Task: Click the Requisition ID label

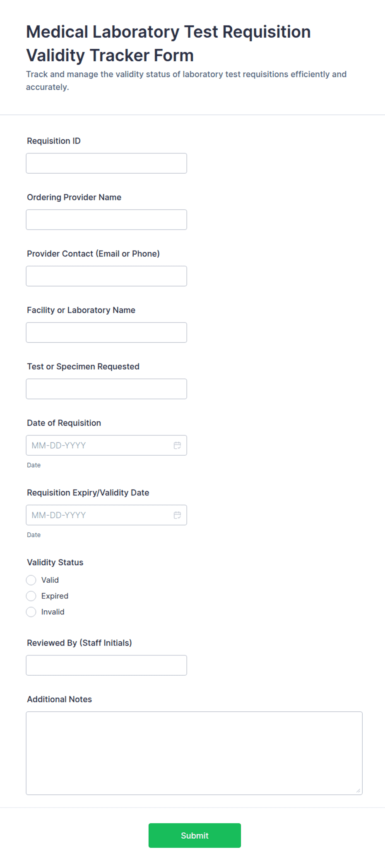Action: tap(54, 141)
